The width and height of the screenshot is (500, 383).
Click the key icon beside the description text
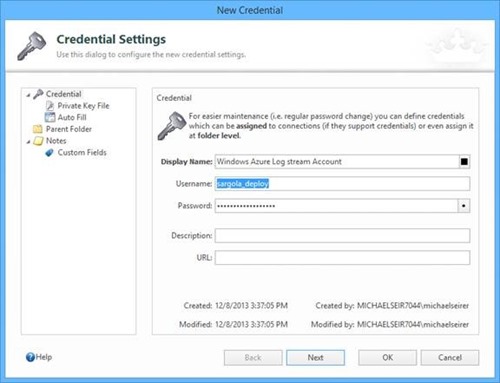171,126
